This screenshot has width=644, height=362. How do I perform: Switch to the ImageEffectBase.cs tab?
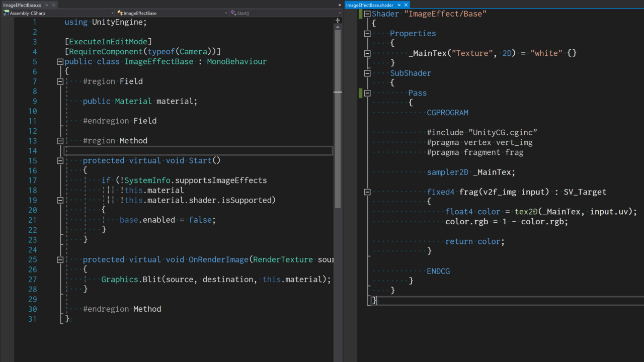pyautogui.click(x=22, y=5)
